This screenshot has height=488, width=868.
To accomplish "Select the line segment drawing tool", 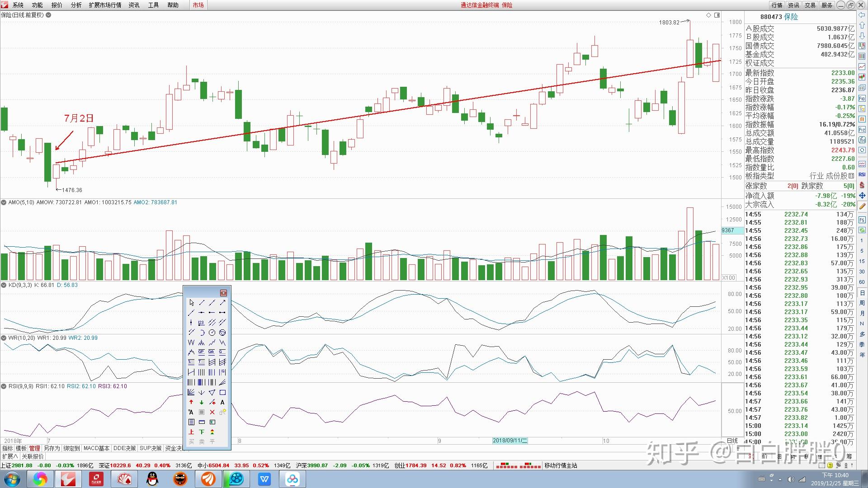I will click(x=202, y=302).
